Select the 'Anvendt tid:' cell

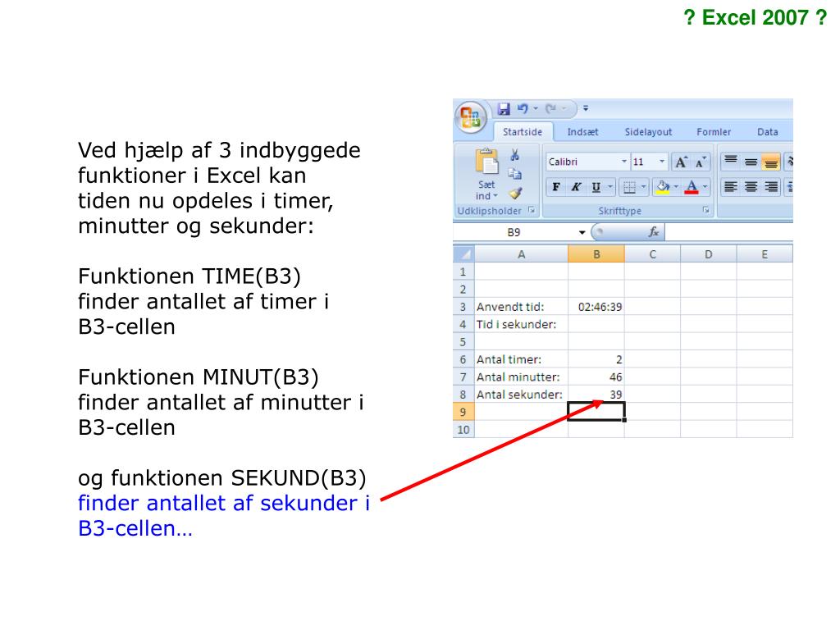(521, 307)
